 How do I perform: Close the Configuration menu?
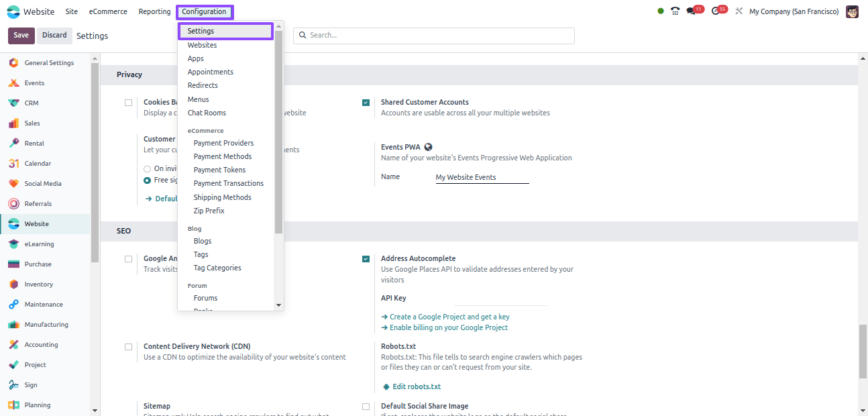(x=205, y=11)
